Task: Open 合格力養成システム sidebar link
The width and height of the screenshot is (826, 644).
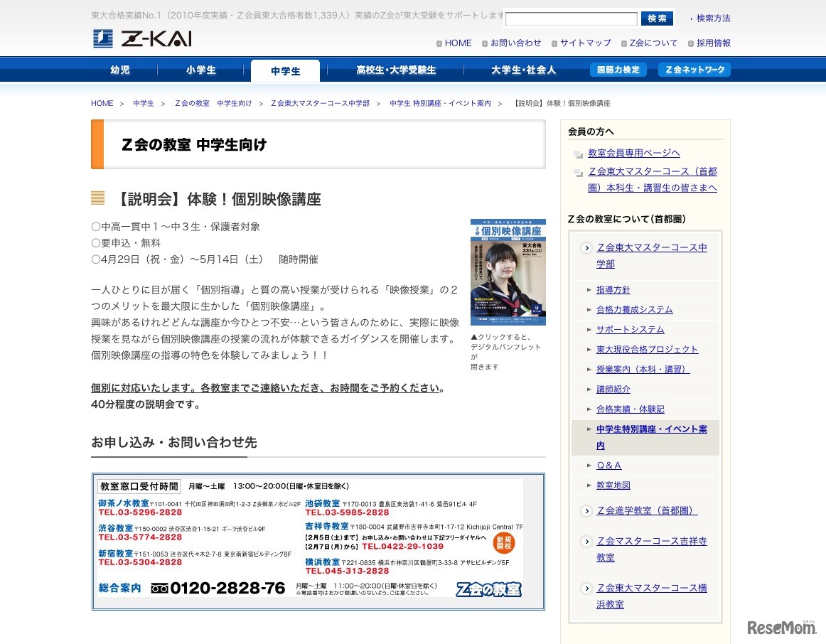Action: coord(634,310)
